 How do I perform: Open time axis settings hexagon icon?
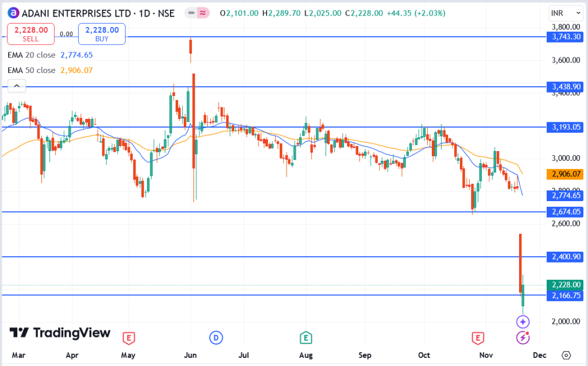click(566, 355)
